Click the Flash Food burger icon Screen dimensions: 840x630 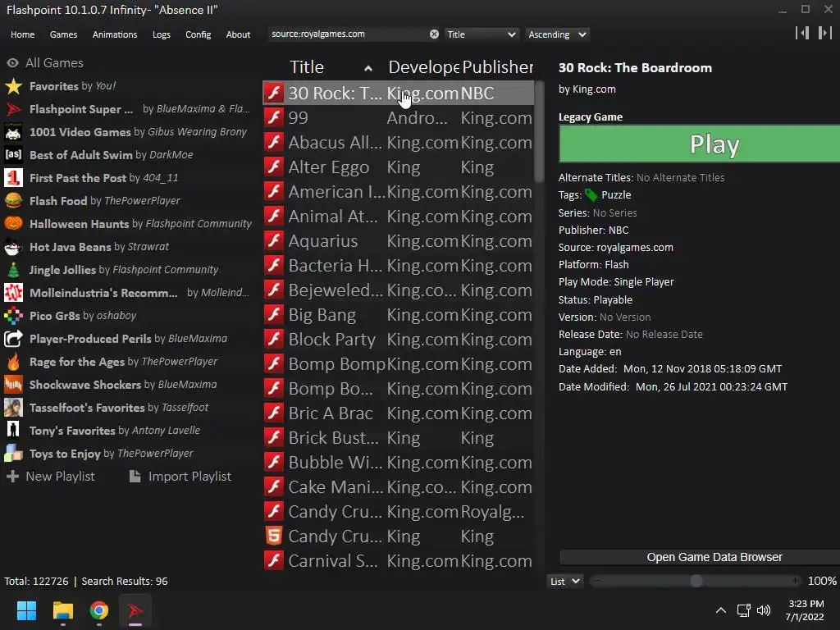coord(13,201)
